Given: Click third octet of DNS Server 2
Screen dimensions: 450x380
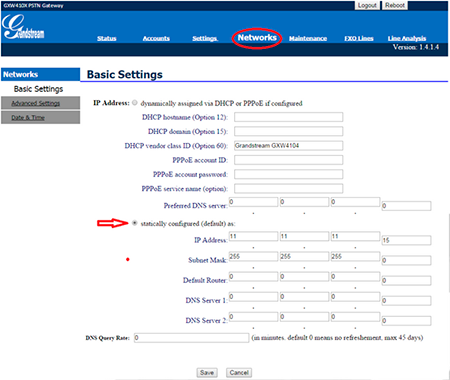Looking at the screenshot, I should 355,317.
